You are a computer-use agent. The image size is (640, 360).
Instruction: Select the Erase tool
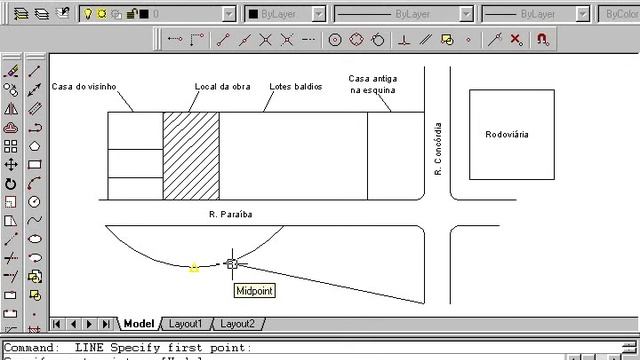coord(11,71)
